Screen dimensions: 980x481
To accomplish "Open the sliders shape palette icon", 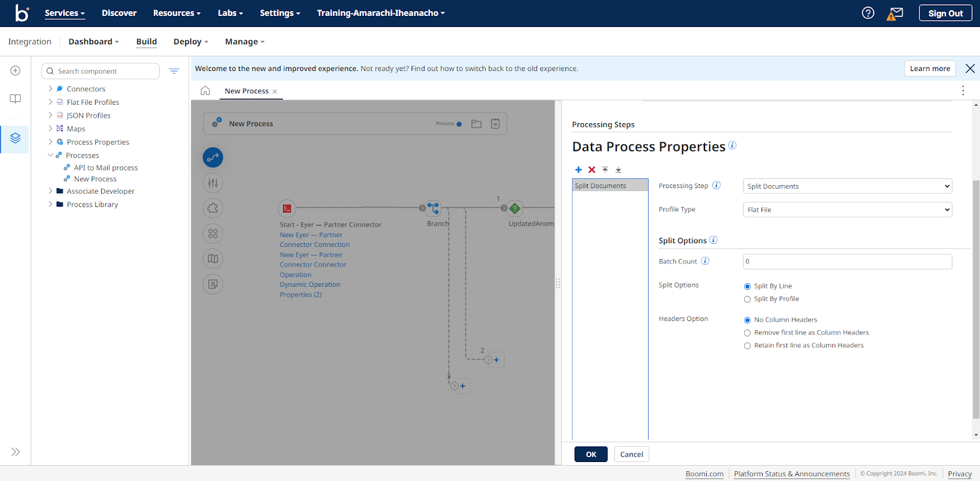I will 213,183.
